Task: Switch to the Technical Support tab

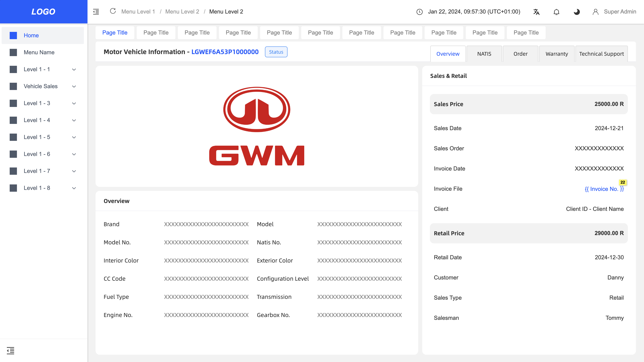Action: point(601,54)
